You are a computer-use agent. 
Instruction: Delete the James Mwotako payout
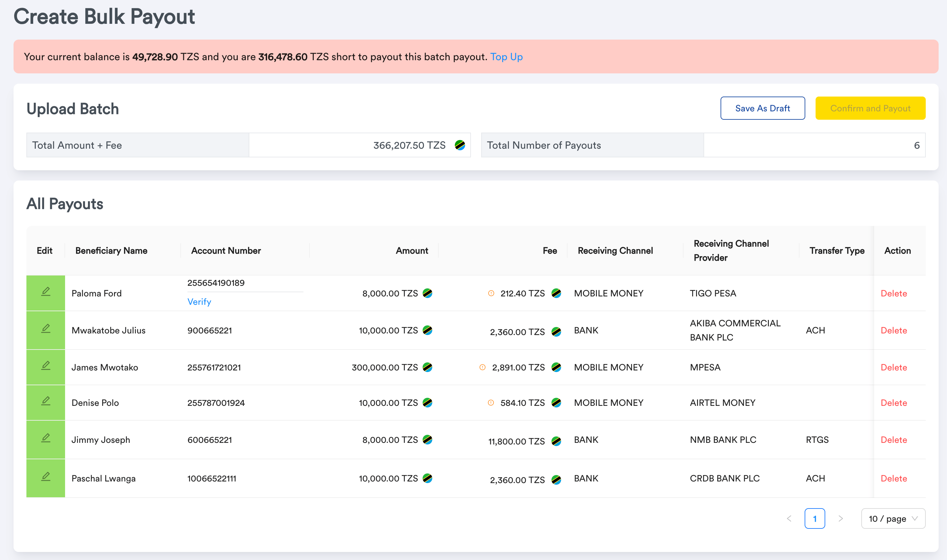pos(894,367)
